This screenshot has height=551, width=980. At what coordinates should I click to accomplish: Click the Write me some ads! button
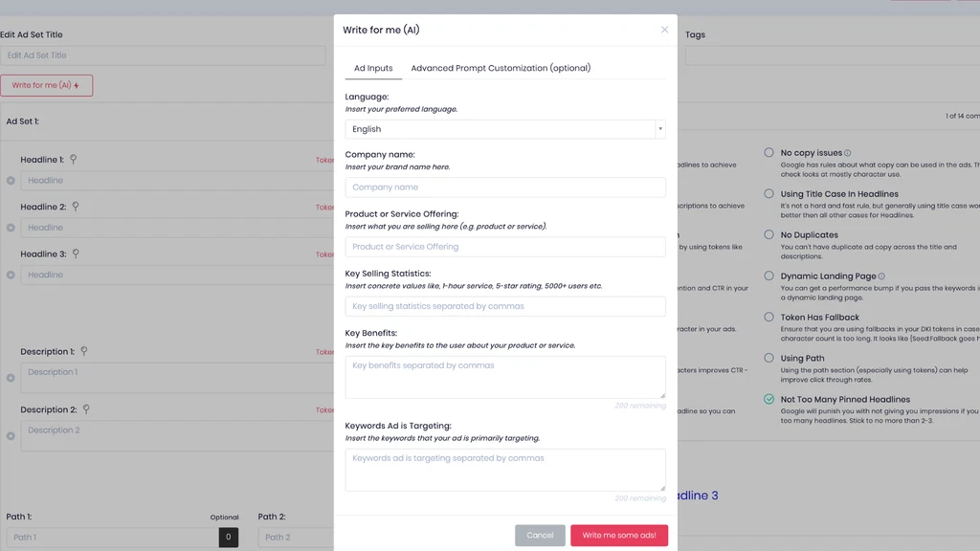click(619, 535)
